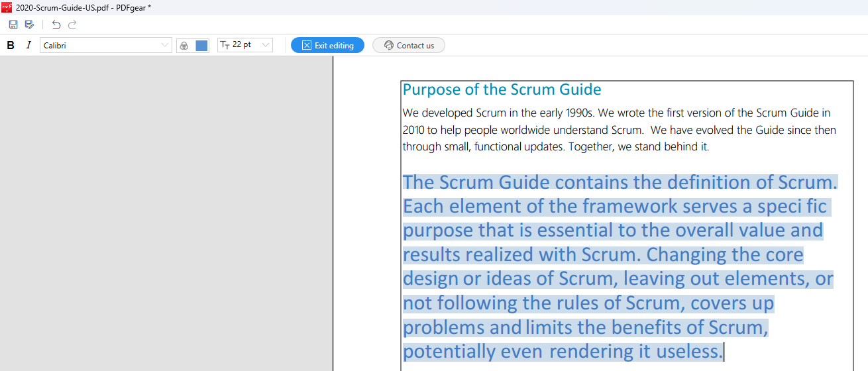Click the line 'results realized with Scrum. Changing the core'
868x371 pixels.
[603, 254]
